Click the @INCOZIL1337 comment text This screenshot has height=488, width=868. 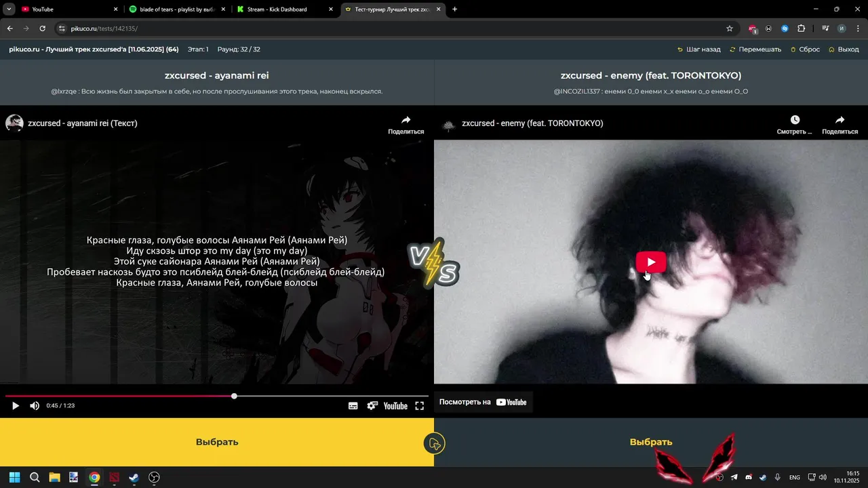(x=651, y=91)
